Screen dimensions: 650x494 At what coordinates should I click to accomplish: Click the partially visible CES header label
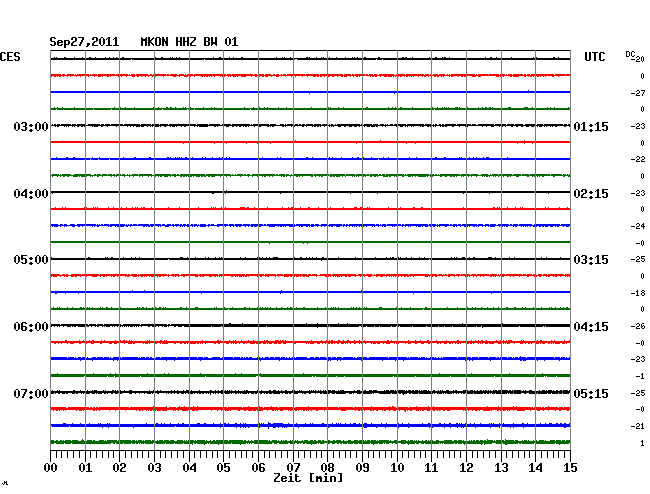pyautogui.click(x=10, y=57)
